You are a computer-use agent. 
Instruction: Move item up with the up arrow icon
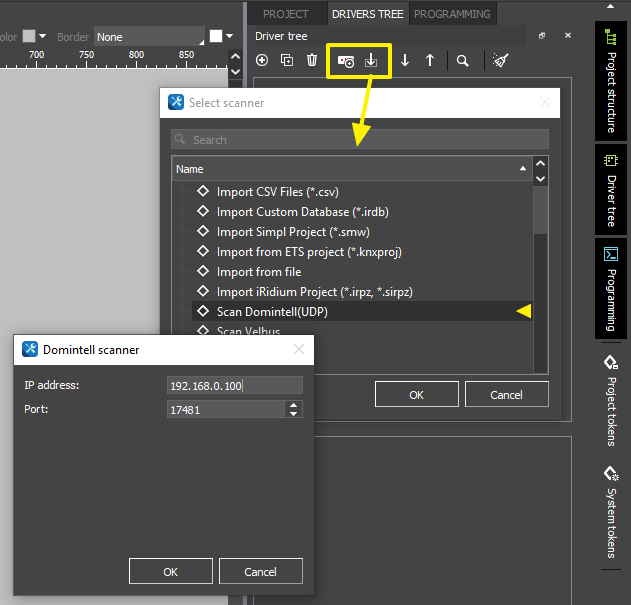tap(430, 60)
